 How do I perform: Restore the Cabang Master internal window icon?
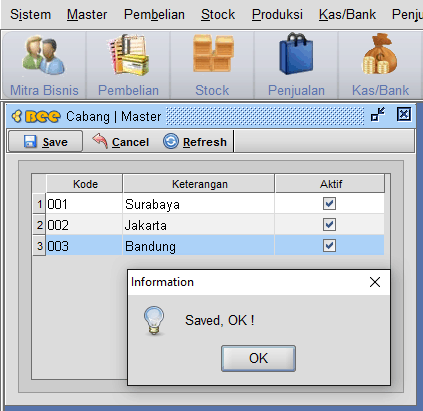point(378,114)
